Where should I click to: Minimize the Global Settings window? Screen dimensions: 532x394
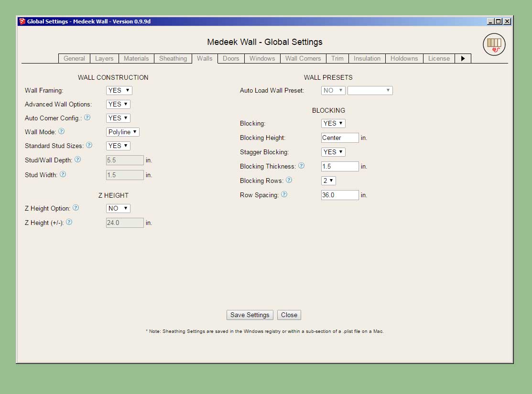[490, 21]
